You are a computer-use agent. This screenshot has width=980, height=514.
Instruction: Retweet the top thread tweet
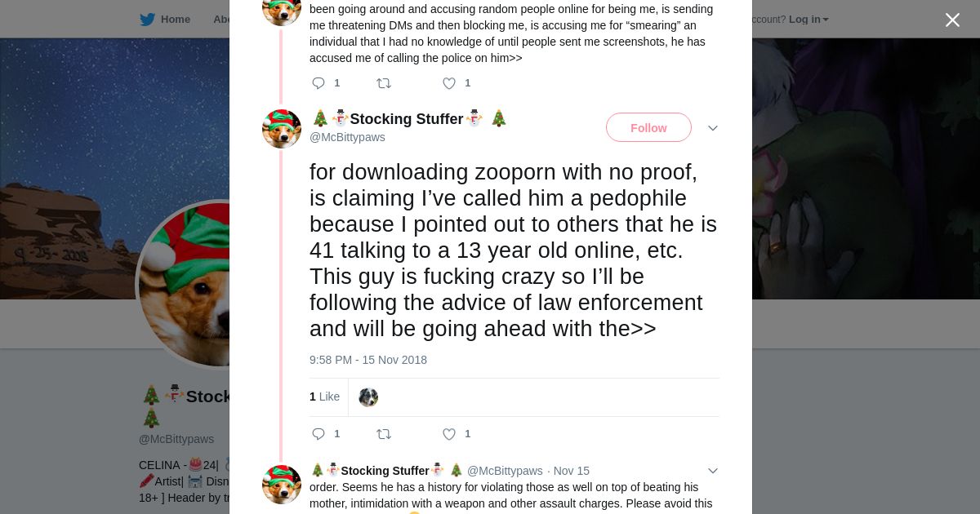coord(384,83)
